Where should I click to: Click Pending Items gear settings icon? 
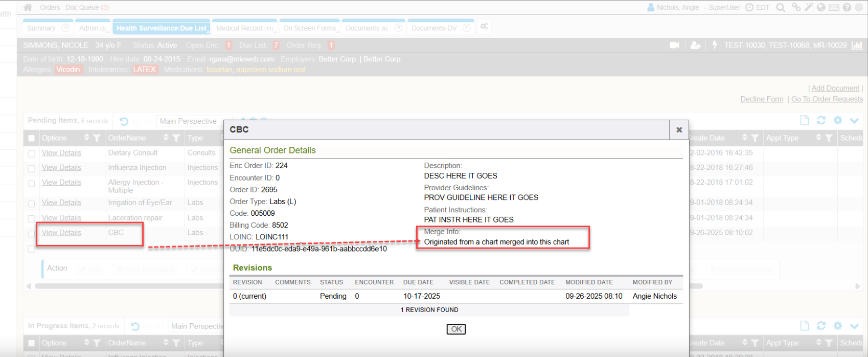coord(837,121)
